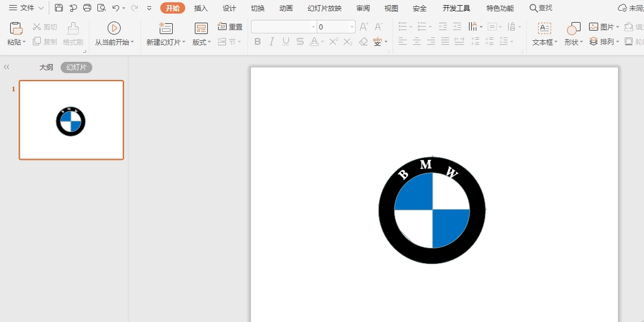The height and width of the screenshot is (322, 644).
Task: Open the bullet list dropdown arrow
Action: coord(411,27)
